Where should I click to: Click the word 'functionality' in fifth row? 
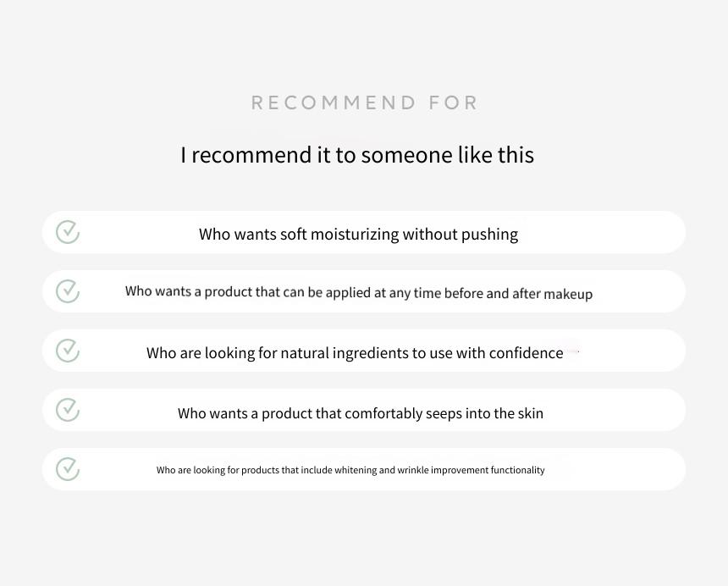coord(518,470)
